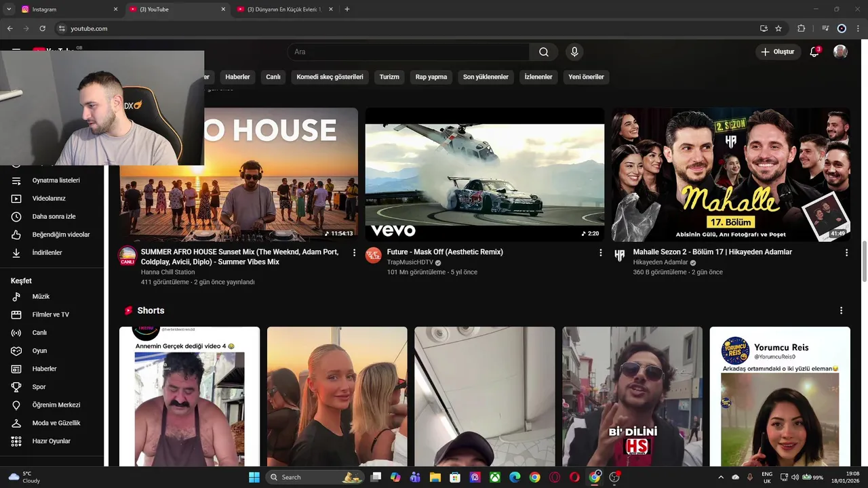This screenshot has height=488, width=868.
Task: Open Annemin Gerçek dediği video Short
Action: [x=189, y=396]
